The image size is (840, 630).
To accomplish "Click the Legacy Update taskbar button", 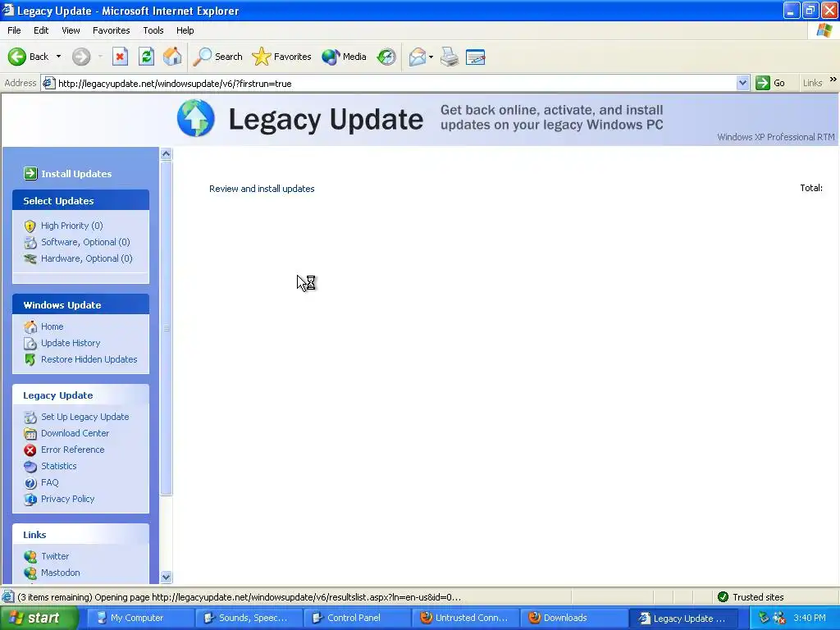I will point(682,618).
